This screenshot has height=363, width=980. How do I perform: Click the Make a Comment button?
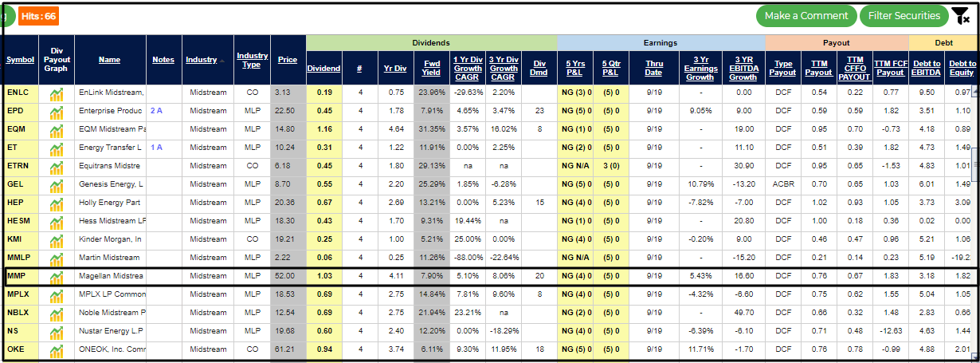(806, 16)
